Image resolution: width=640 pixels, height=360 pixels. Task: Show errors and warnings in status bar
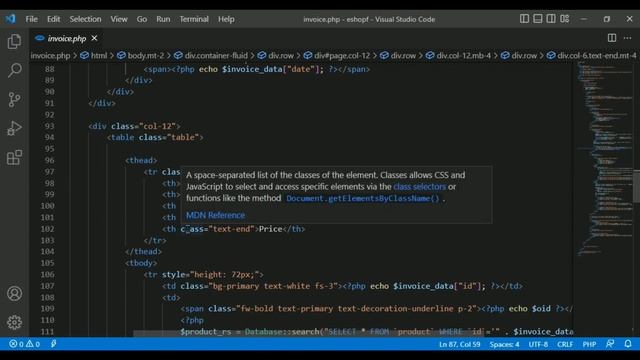coord(24,344)
